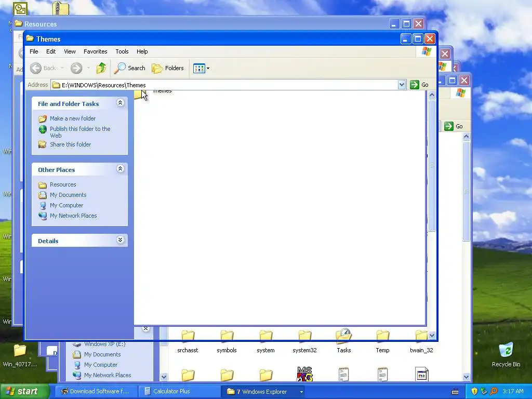Click the keyboard icon on taskbar
532x399 pixels.
pos(455,392)
